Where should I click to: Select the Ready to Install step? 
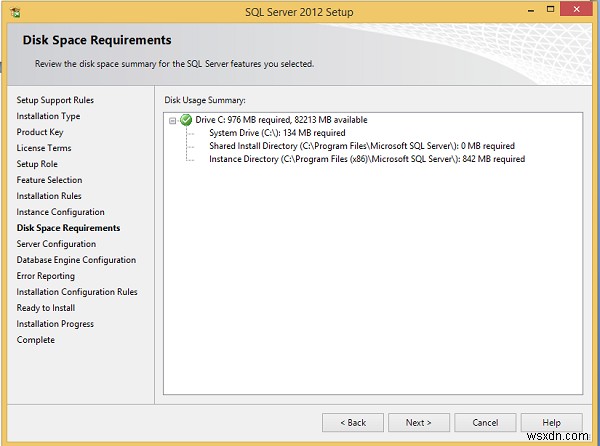click(x=46, y=308)
